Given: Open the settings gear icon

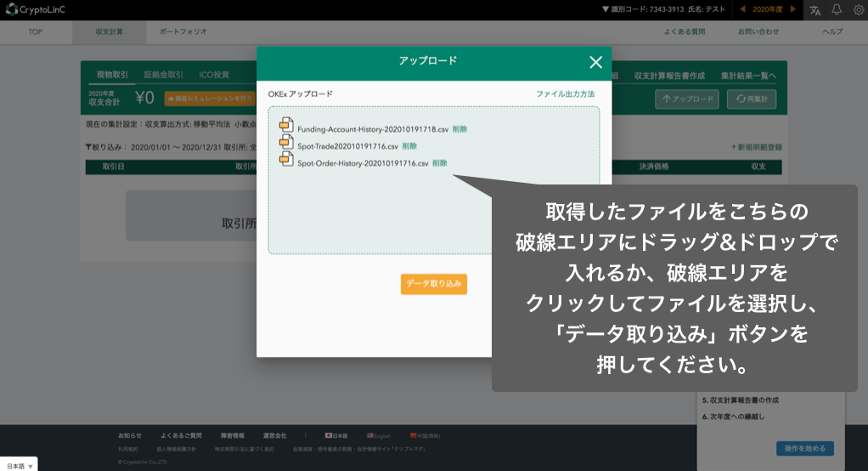Looking at the screenshot, I should tap(858, 10).
